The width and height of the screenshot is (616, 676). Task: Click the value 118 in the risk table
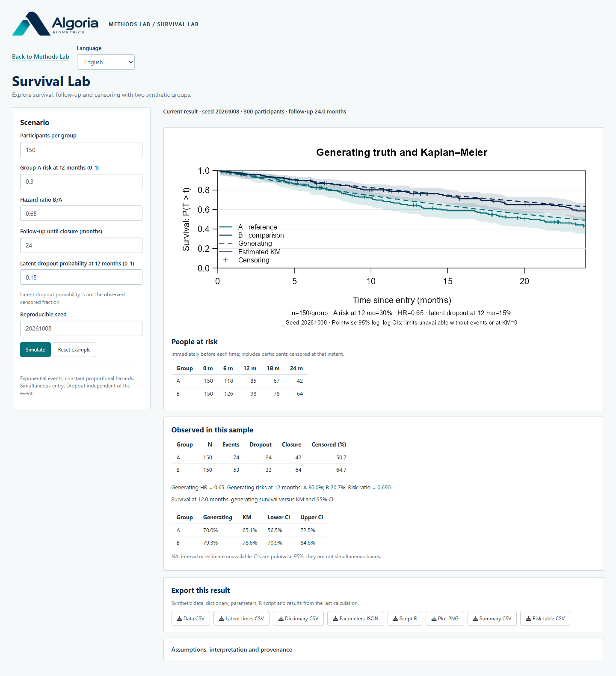coord(229,381)
